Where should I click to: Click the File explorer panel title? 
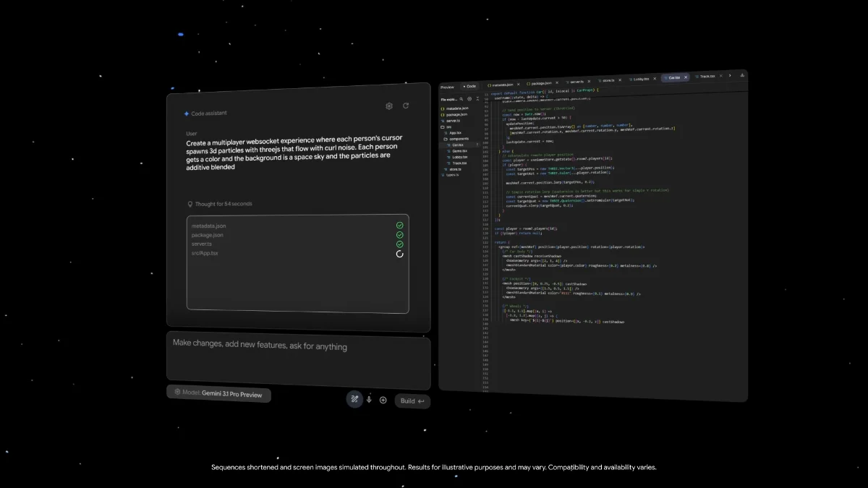click(x=448, y=100)
